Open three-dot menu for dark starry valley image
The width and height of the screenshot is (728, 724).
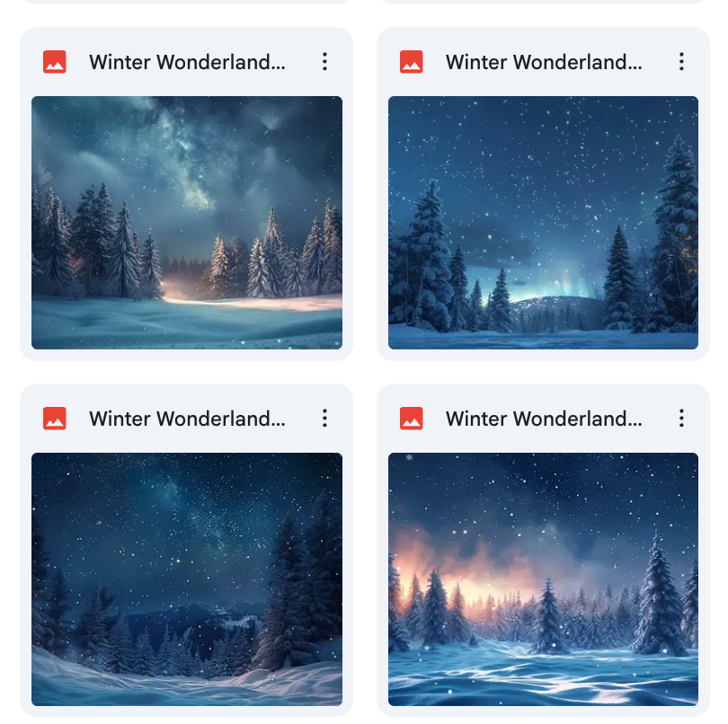pyautogui.click(x=324, y=419)
